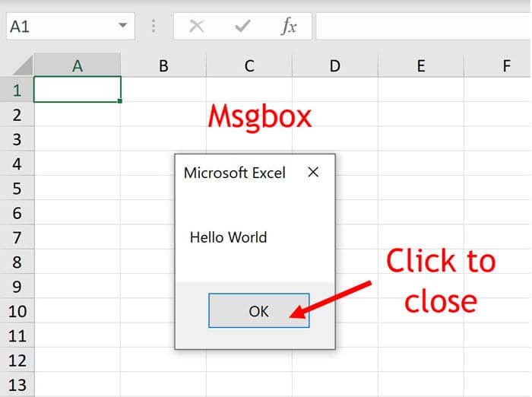The image size is (532, 397).
Task: Select row 2 header
Action: (x=17, y=114)
